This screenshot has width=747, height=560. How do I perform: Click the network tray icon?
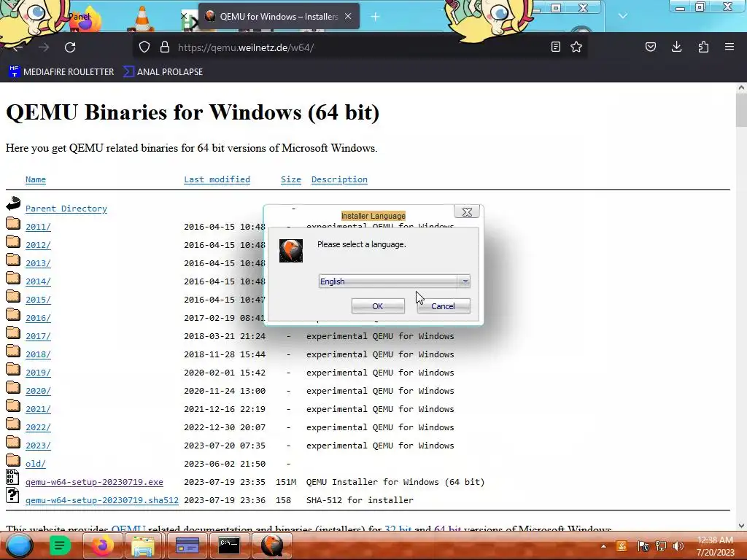click(x=661, y=546)
